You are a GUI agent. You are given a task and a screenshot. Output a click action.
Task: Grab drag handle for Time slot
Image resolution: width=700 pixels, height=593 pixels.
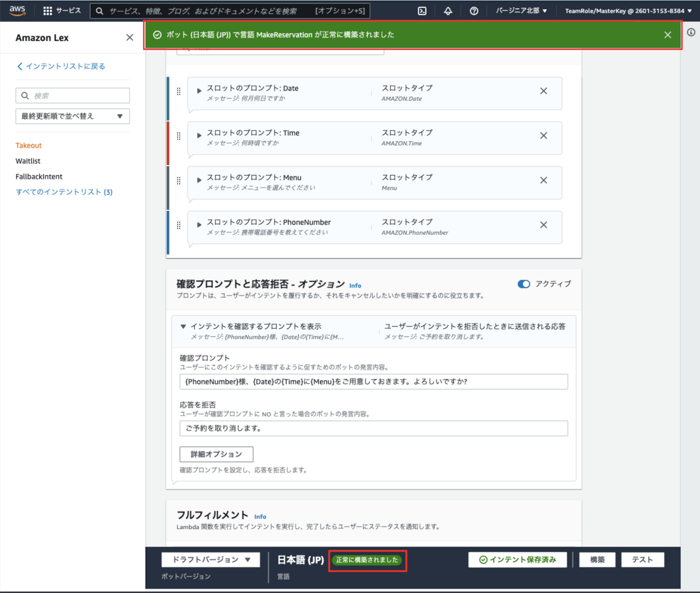[178, 136]
